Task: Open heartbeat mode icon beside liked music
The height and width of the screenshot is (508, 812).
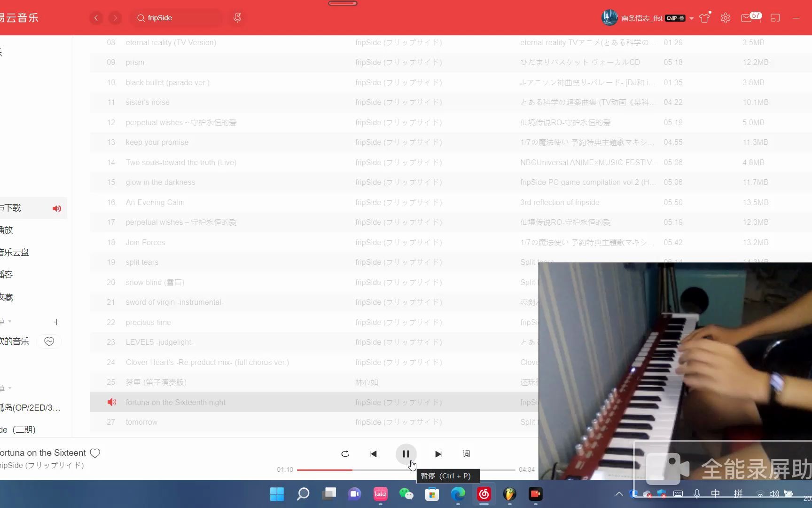Action: (49, 341)
